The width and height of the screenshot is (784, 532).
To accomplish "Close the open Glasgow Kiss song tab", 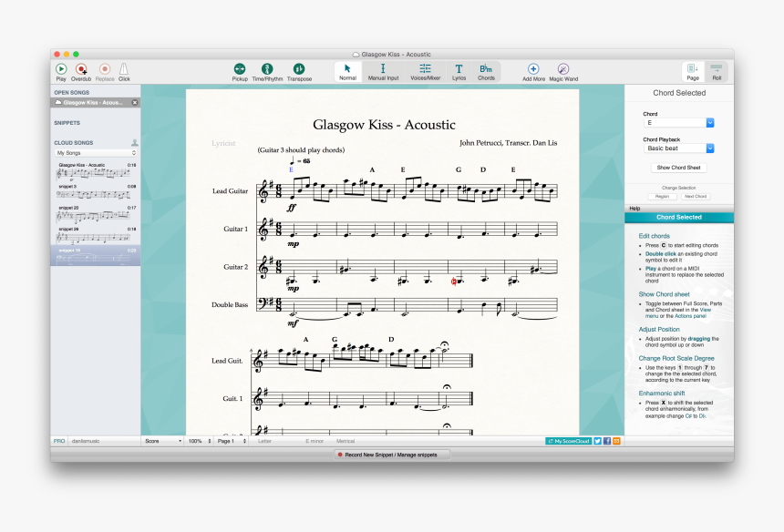I will (x=135, y=102).
